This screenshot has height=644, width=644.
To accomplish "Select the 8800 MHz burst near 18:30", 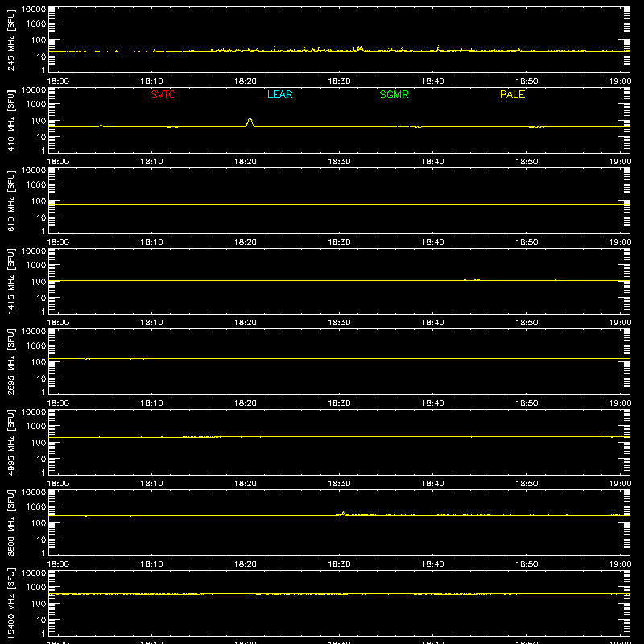I will (344, 514).
